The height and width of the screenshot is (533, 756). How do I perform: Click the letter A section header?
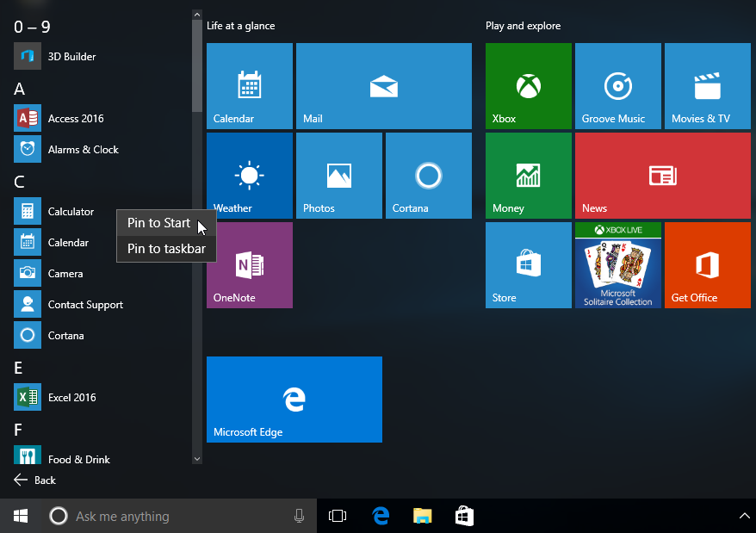19,89
